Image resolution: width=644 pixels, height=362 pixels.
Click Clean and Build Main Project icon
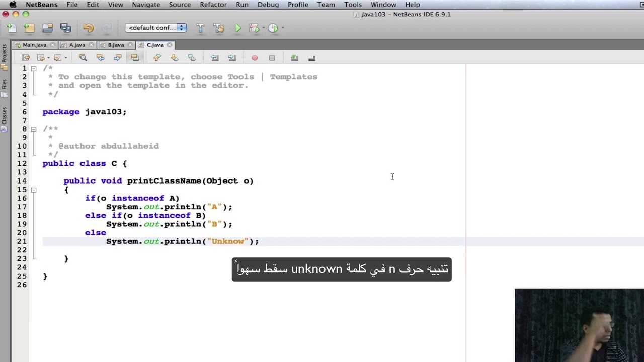(x=219, y=28)
